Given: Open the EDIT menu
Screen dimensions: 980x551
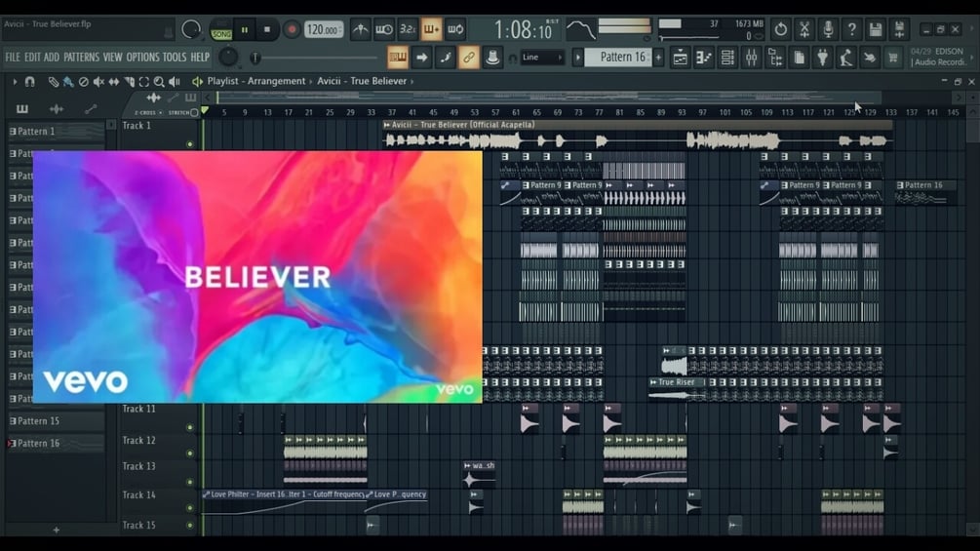Looking at the screenshot, I should (32, 58).
